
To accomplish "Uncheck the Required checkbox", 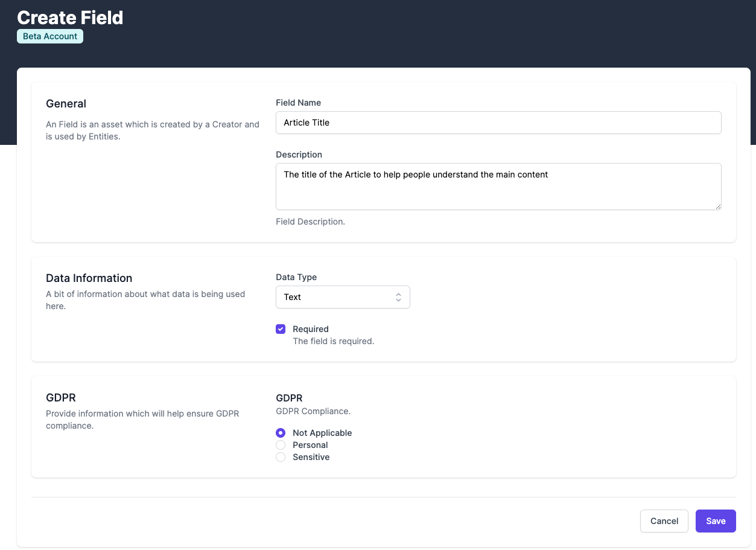I will click(x=281, y=329).
